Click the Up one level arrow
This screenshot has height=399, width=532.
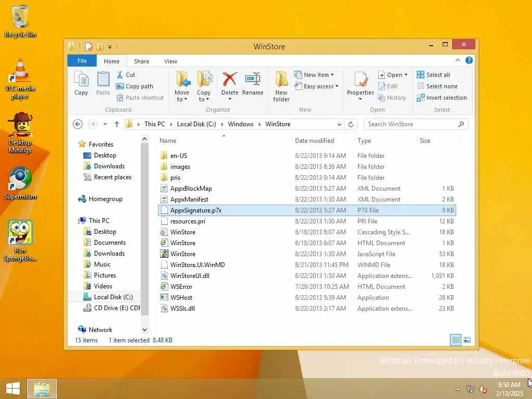click(x=117, y=124)
